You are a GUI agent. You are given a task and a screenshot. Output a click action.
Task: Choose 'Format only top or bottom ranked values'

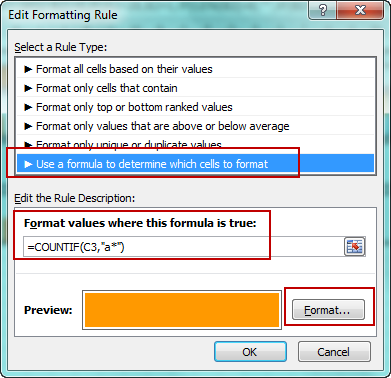click(x=195, y=107)
